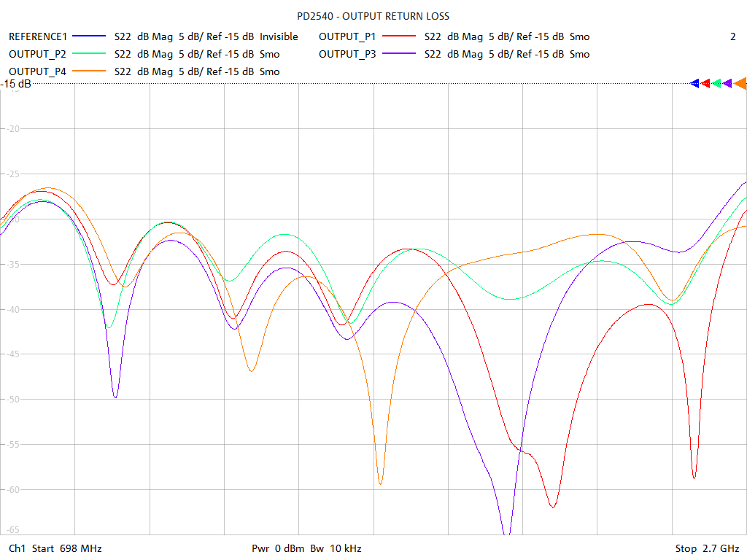This screenshot has width=747, height=560.
Task: Click the -55 y-axis tick label
Action: coord(12,445)
